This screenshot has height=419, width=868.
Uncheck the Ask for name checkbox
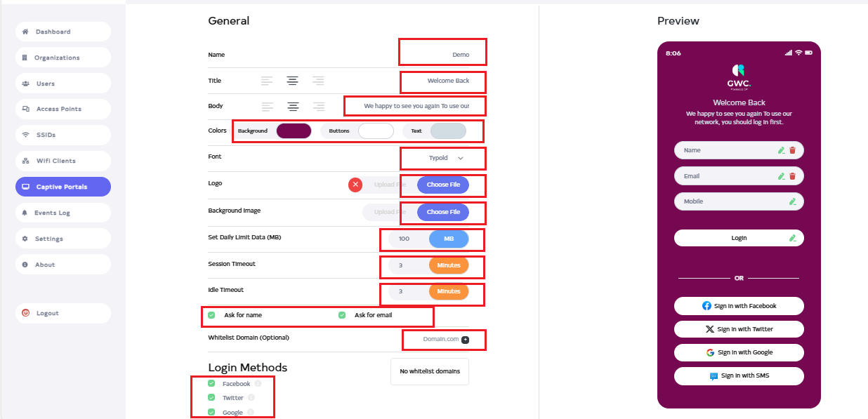(x=211, y=315)
